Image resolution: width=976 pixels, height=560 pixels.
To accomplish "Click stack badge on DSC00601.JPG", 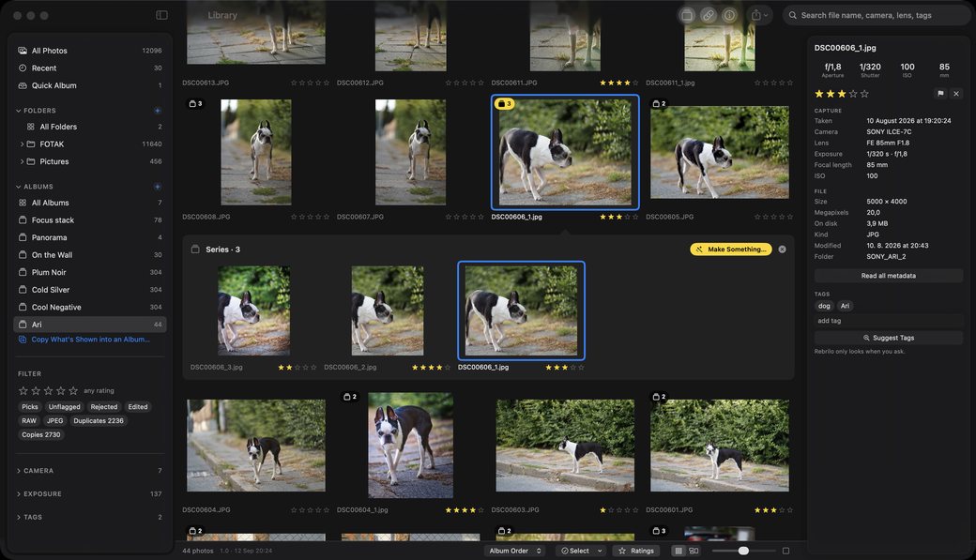I will pyautogui.click(x=659, y=397).
